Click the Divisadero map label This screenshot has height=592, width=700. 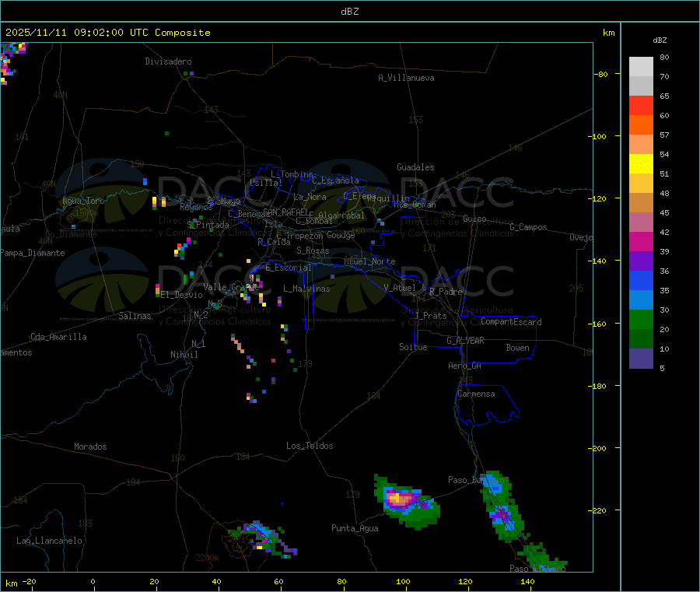168,61
